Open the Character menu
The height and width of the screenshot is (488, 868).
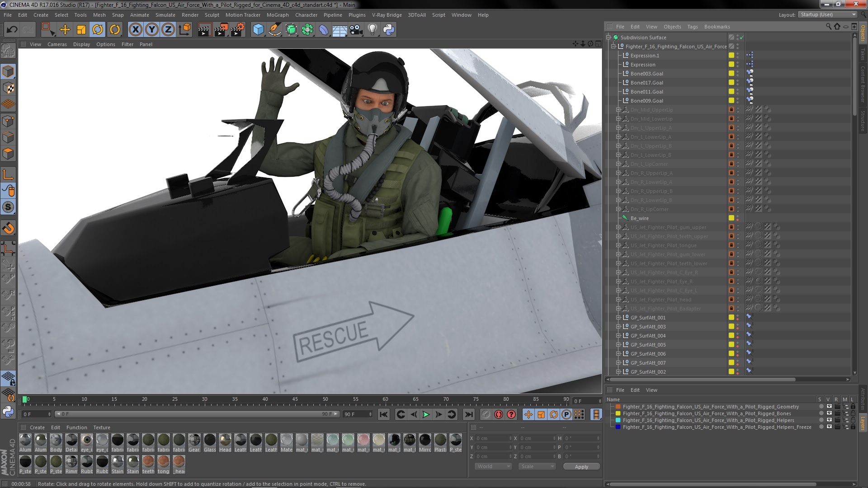[x=306, y=15]
